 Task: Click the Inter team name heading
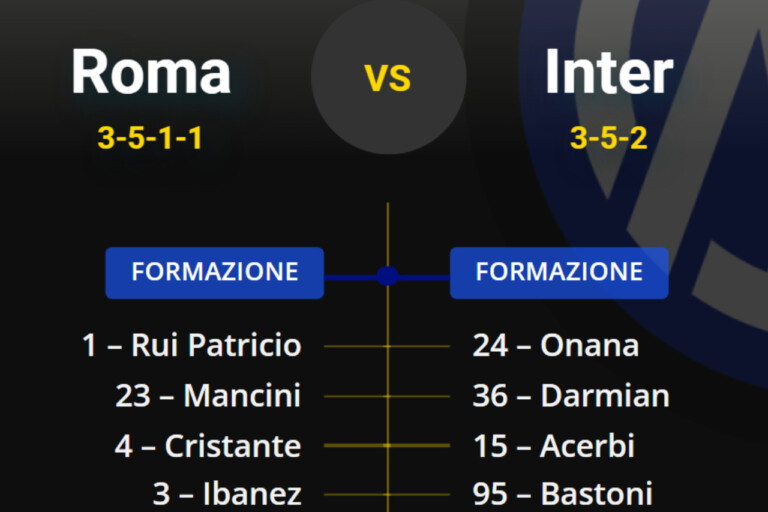point(608,72)
